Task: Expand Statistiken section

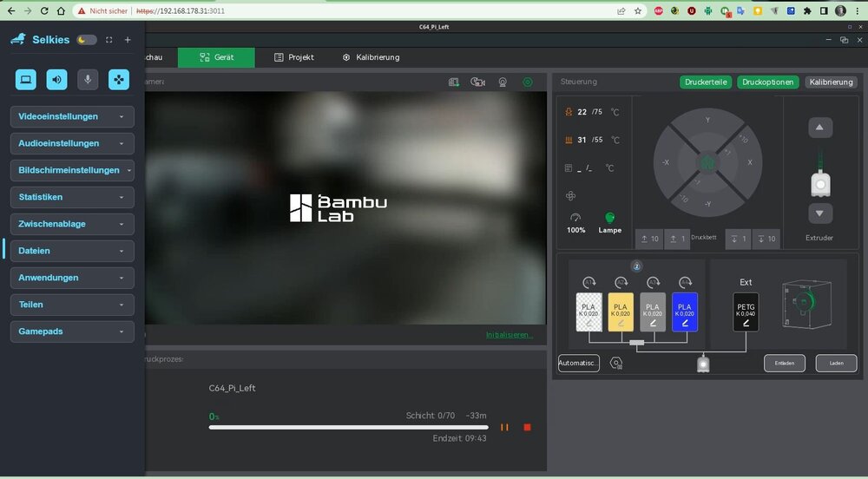Action: (x=72, y=197)
